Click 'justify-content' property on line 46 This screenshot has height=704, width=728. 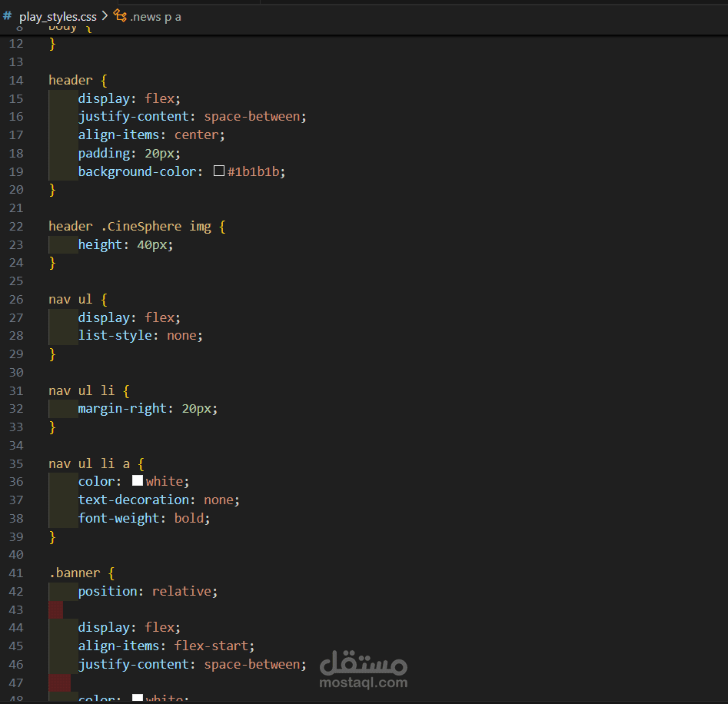(x=134, y=665)
